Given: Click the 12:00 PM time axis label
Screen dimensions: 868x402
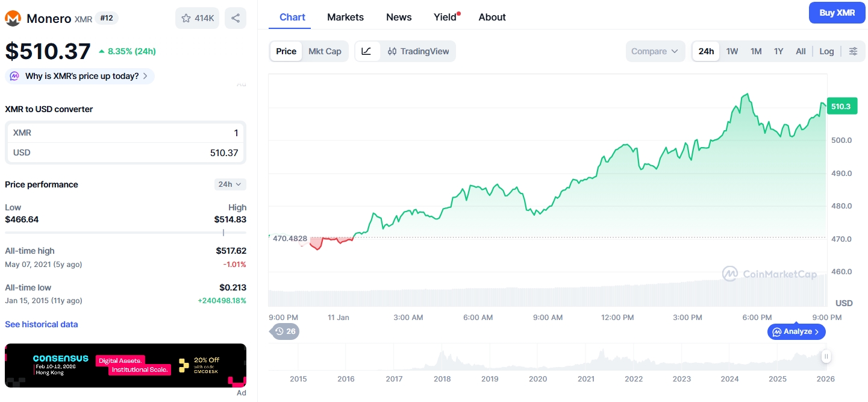Looking at the screenshot, I should (x=617, y=317).
